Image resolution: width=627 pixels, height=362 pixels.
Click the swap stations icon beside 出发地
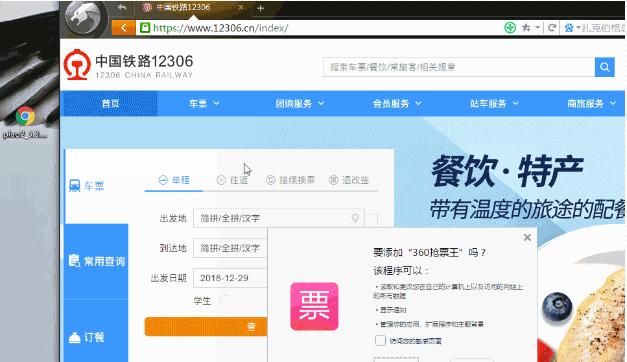pyautogui.click(x=373, y=218)
